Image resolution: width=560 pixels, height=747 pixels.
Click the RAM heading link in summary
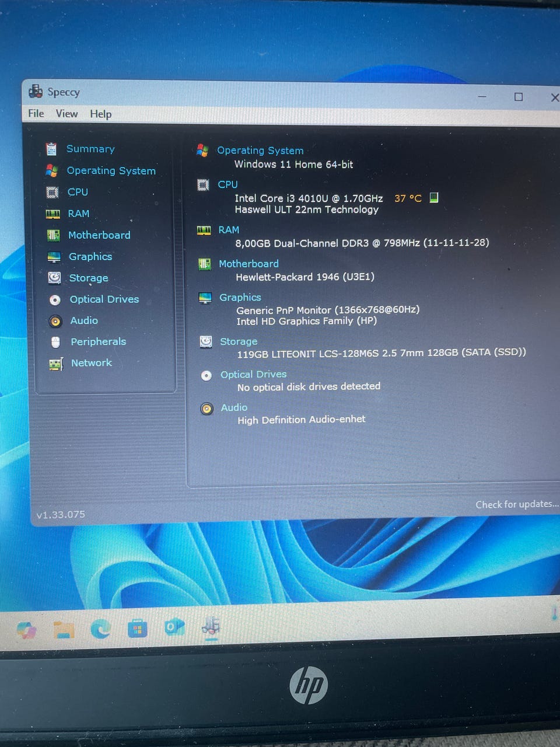tap(229, 230)
